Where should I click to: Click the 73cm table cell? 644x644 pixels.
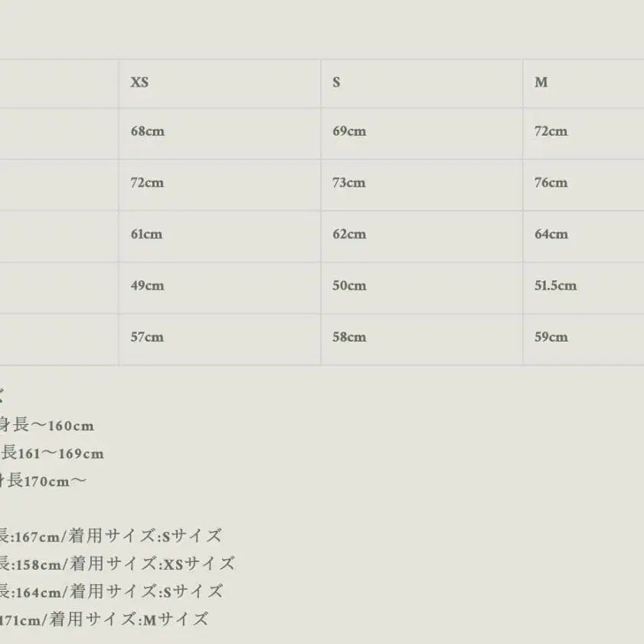[x=348, y=183]
